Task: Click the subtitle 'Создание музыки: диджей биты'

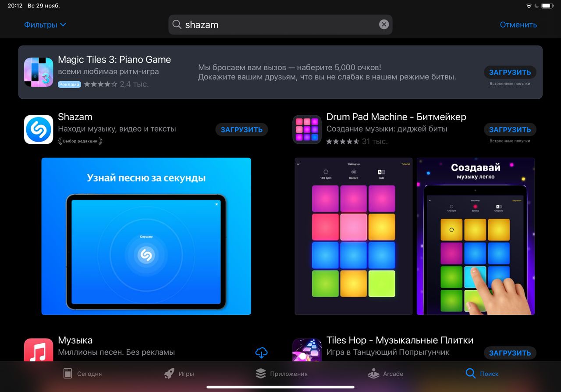Action: coord(387,129)
